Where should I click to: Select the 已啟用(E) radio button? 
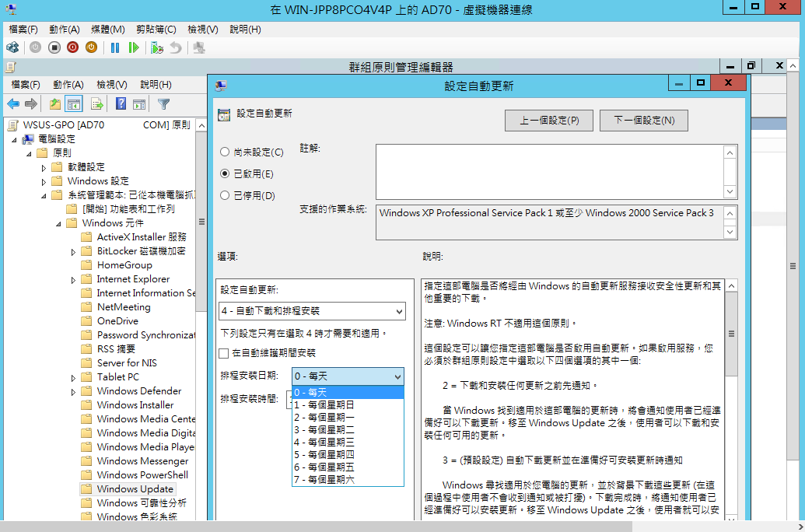(x=224, y=173)
